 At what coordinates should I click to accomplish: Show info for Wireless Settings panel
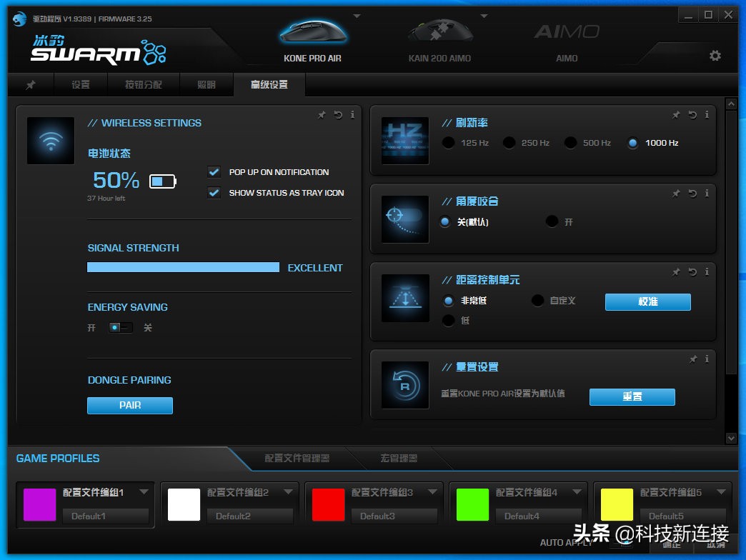pyautogui.click(x=352, y=114)
